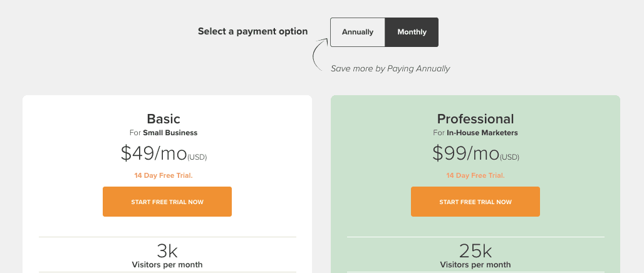Click 'For Small Business' subtitle
644x273 pixels.
click(164, 133)
